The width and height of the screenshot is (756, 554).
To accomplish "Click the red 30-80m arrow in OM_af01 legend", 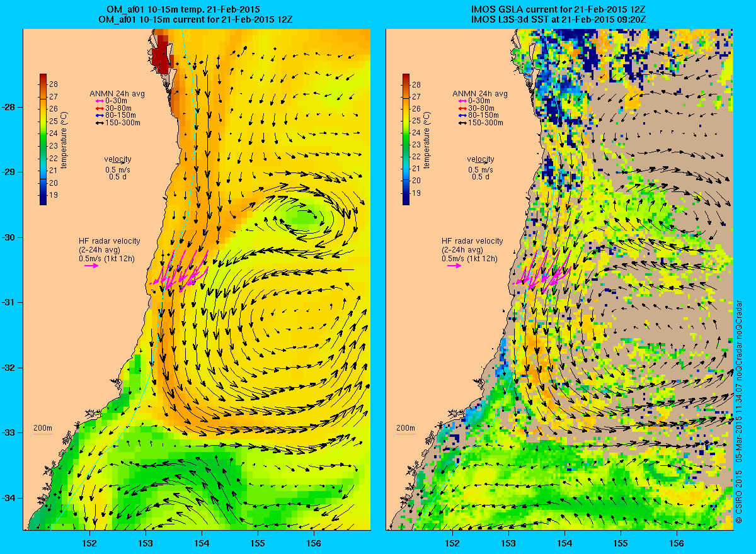I will pyautogui.click(x=100, y=108).
